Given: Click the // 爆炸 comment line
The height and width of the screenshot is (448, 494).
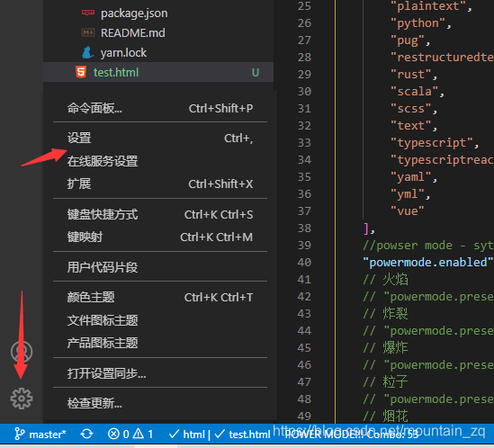Looking at the screenshot, I should 386,347.
